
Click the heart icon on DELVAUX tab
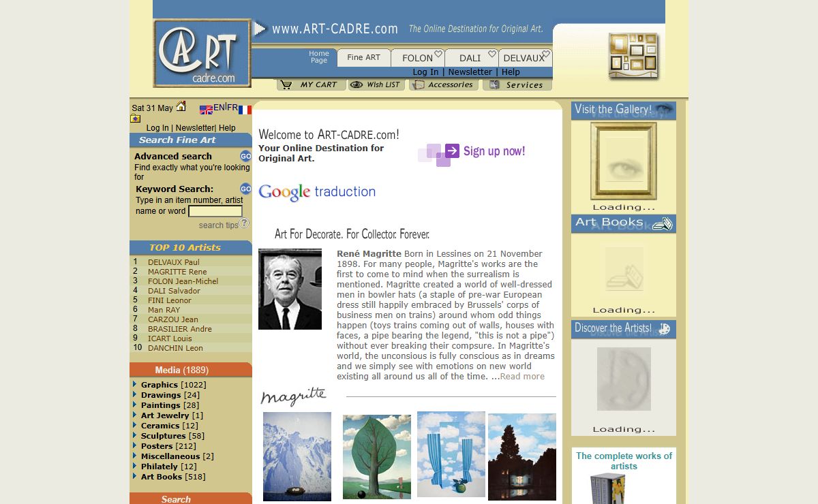546,54
